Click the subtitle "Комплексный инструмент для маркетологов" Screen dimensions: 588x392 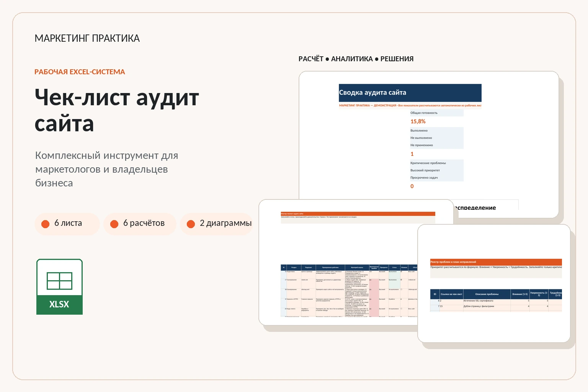click(x=106, y=169)
